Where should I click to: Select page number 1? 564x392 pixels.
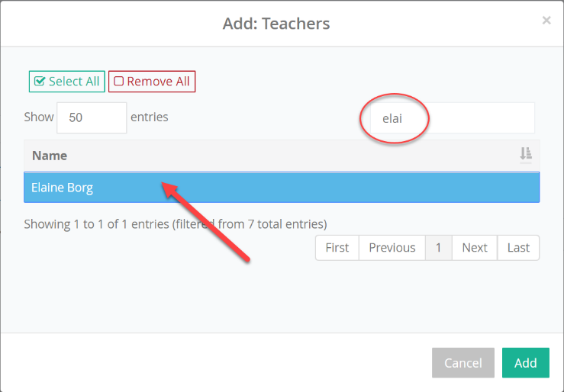(x=439, y=248)
